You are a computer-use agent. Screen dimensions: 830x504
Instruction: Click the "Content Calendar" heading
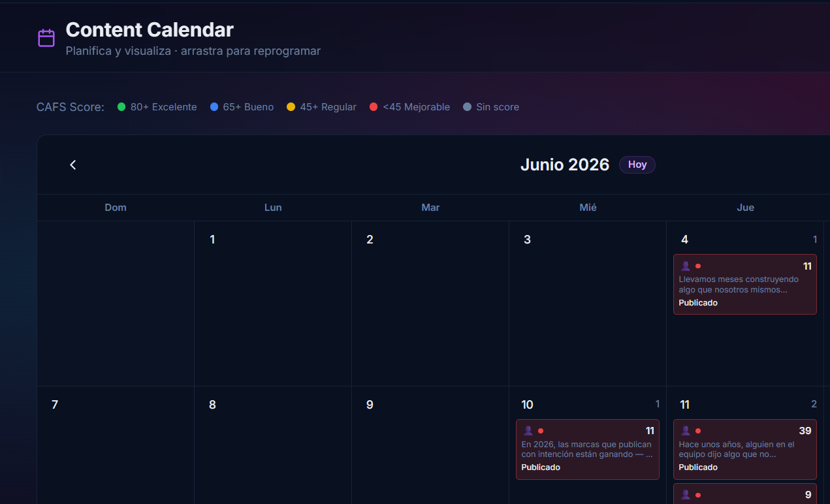click(x=150, y=29)
